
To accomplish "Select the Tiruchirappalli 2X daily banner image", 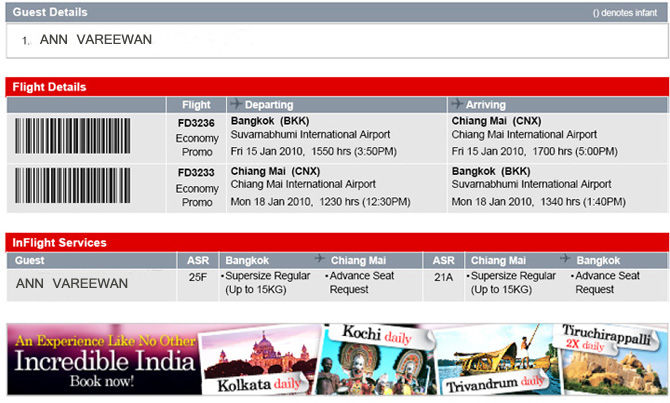I will [x=612, y=358].
